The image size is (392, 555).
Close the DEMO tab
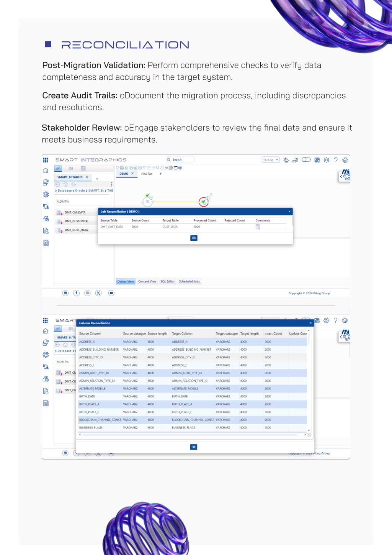pos(132,174)
